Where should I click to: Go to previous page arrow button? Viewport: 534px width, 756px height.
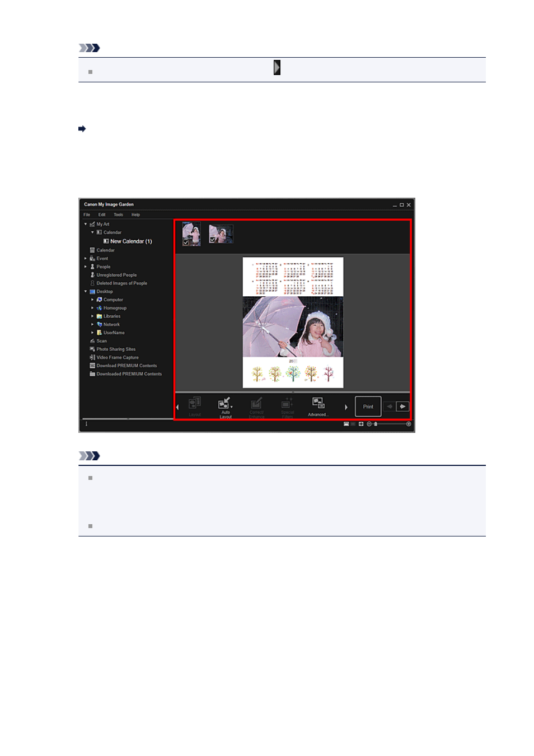coord(390,407)
